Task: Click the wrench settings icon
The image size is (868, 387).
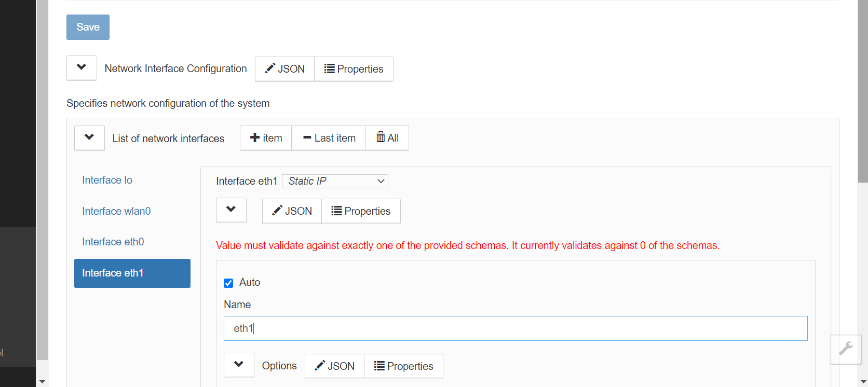Action: [x=846, y=348]
